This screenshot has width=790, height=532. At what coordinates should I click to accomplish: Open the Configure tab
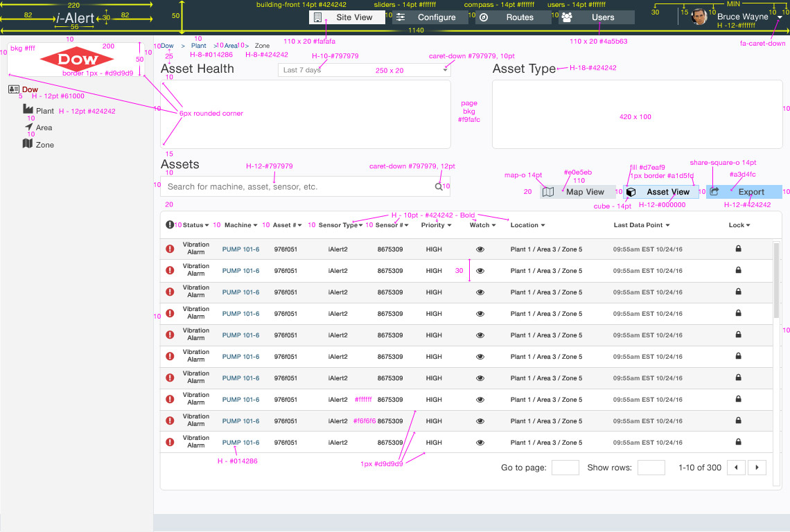430,17
